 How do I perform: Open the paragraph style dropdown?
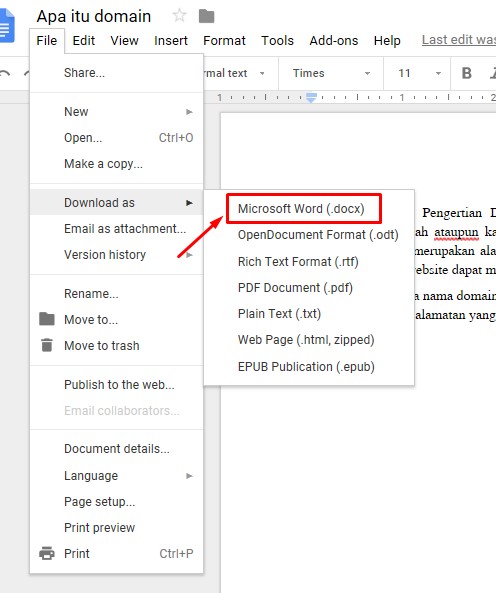click(x=234, y=73)
